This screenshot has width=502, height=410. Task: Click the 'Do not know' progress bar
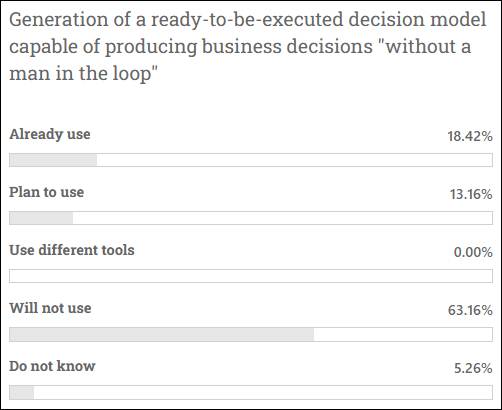click(251, 392)
